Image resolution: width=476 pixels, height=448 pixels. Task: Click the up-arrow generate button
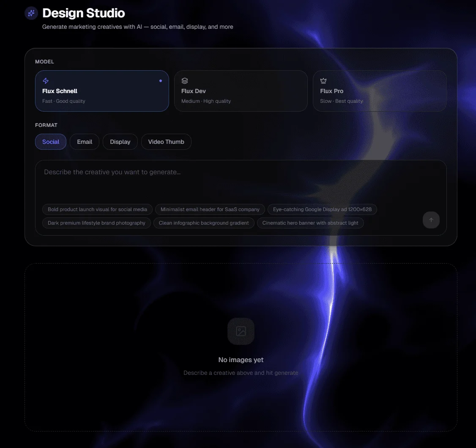pyautogui.click(x=431, y=220)
